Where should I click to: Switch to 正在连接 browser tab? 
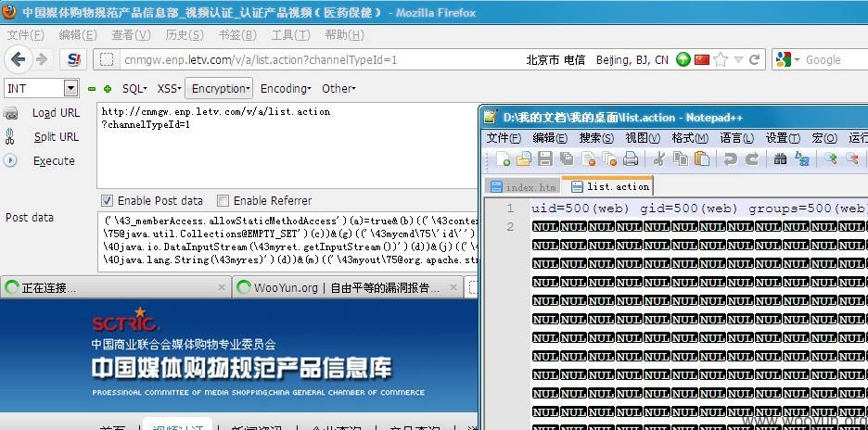coord(115,287)
